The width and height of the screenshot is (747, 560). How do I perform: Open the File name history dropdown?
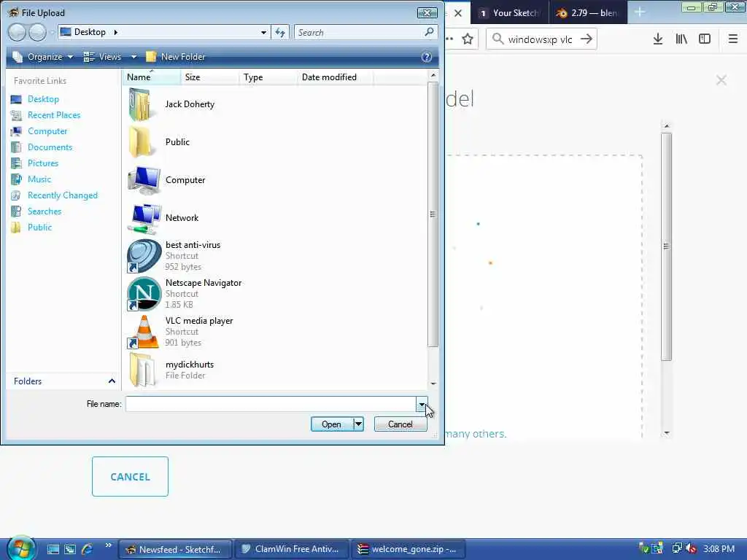[x=422, y=404]
